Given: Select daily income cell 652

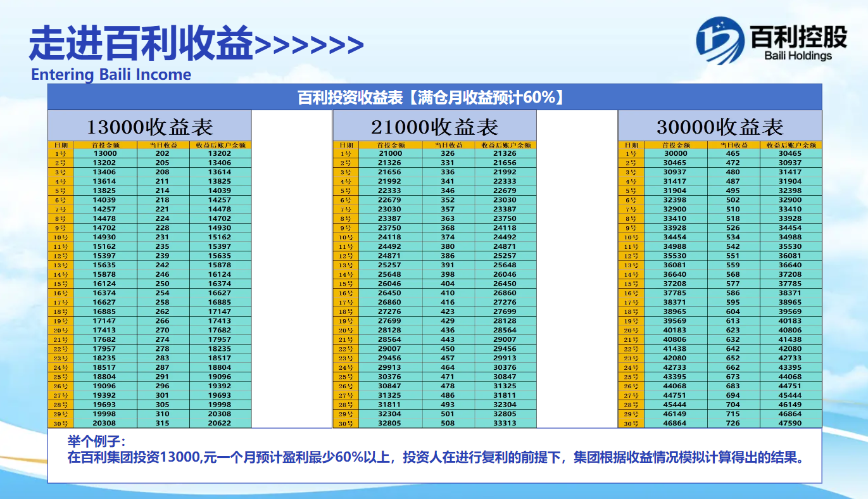Looking at the screenshot, I should coord(733,358).
